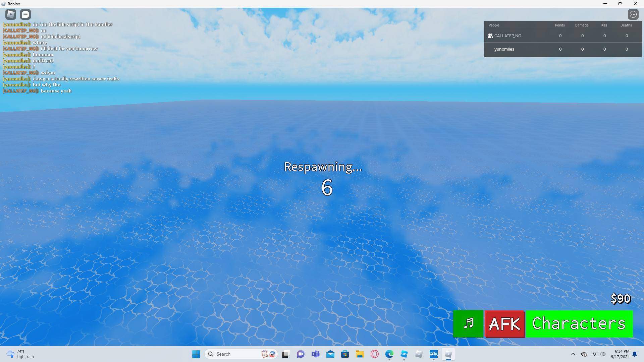Open the Characters menu
The image size is (644, 362).
579,324
